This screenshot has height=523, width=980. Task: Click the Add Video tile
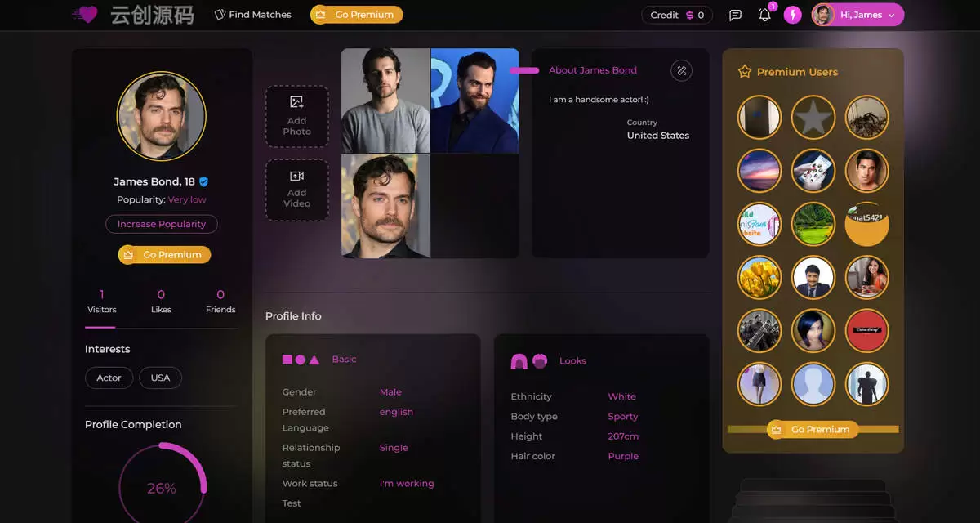pos(297,190)
